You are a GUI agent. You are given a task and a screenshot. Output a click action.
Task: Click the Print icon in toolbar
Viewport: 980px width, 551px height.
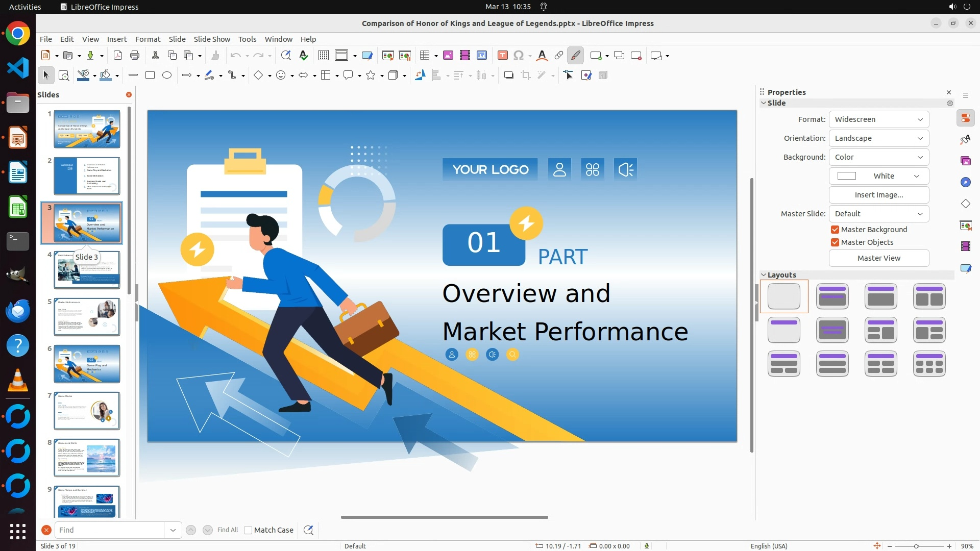(135, 56)
